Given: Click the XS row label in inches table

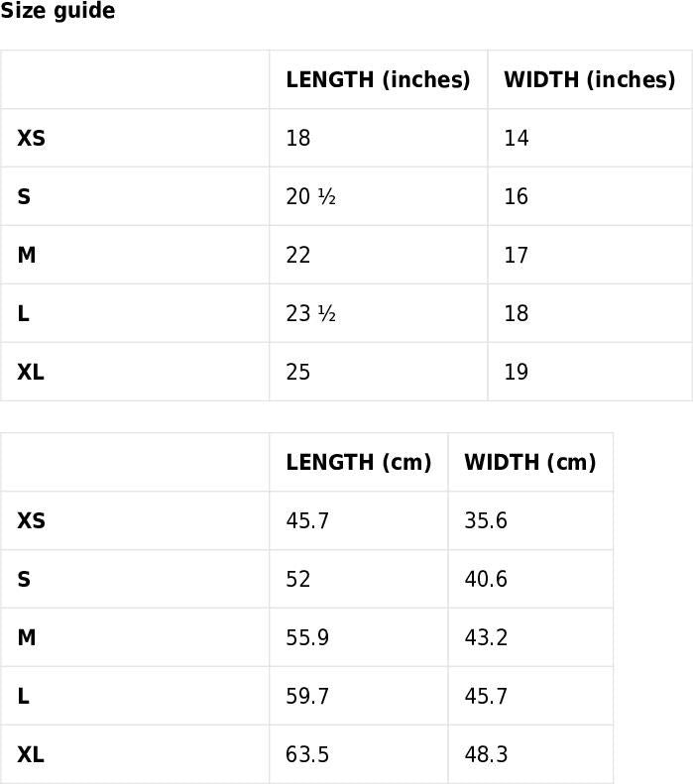Looking at the screenshot, I should [x=31, y=138].
